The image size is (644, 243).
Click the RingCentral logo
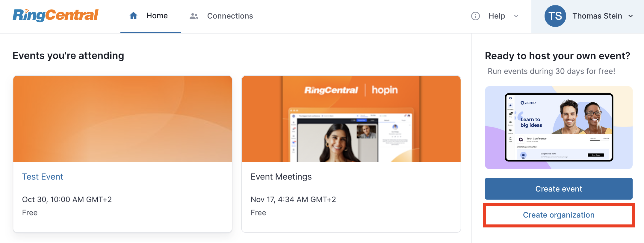pos(55,15)
